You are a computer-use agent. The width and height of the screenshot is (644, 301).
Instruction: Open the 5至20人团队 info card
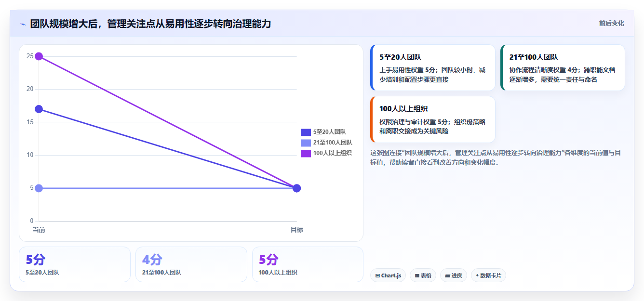(x=433, y=68)
